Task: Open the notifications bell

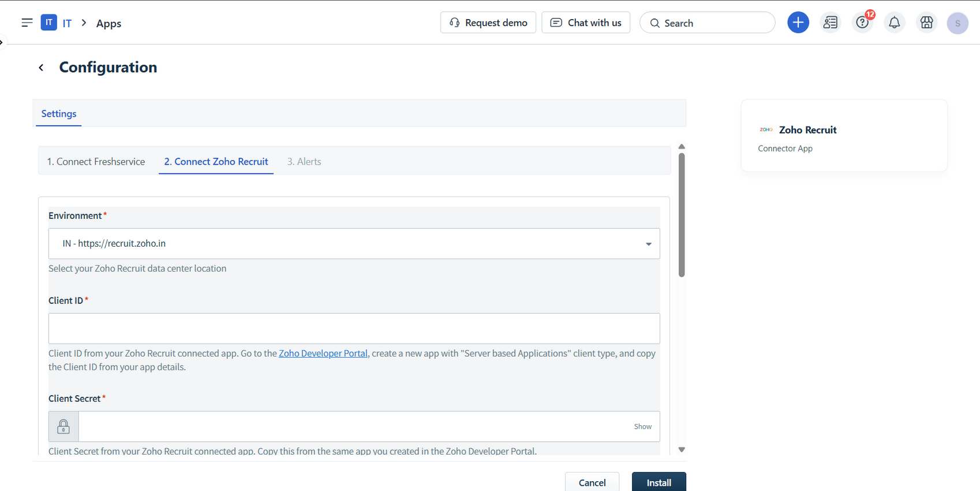Action: tap(894, 23)
